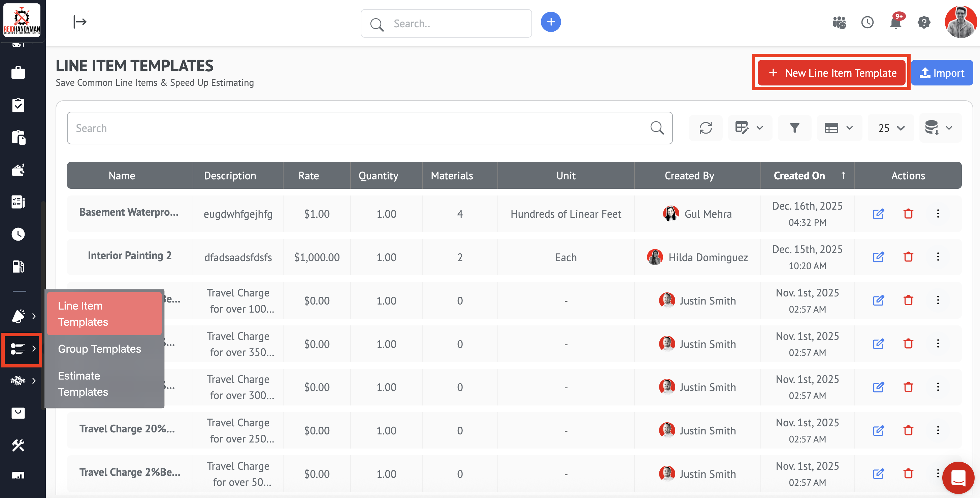This screenshot has height=498, width=980.
Task: Click New Line Item Template button
Action: click(831, 73)
